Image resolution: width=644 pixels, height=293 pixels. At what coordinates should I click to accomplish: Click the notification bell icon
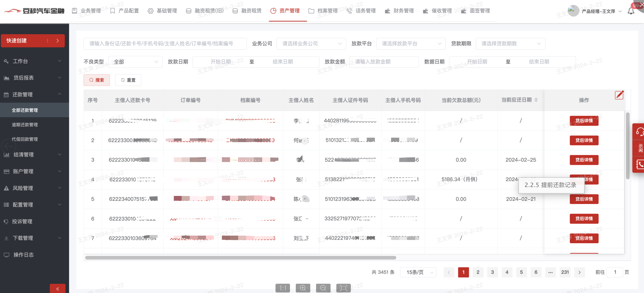(x=631, y=11)
